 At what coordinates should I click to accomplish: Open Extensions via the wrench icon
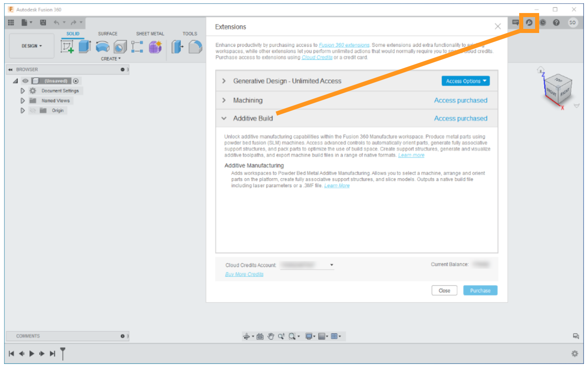(x=529, y=23)
